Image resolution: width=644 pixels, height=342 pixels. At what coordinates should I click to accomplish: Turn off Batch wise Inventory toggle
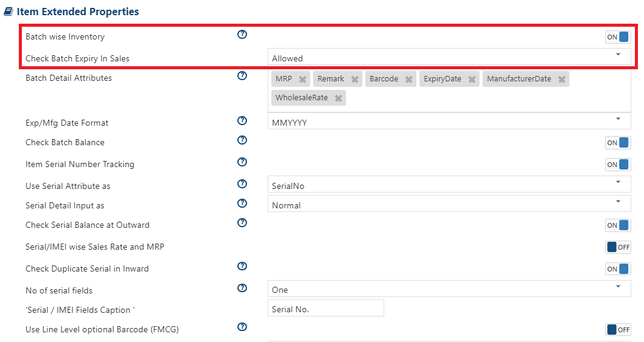618,37
